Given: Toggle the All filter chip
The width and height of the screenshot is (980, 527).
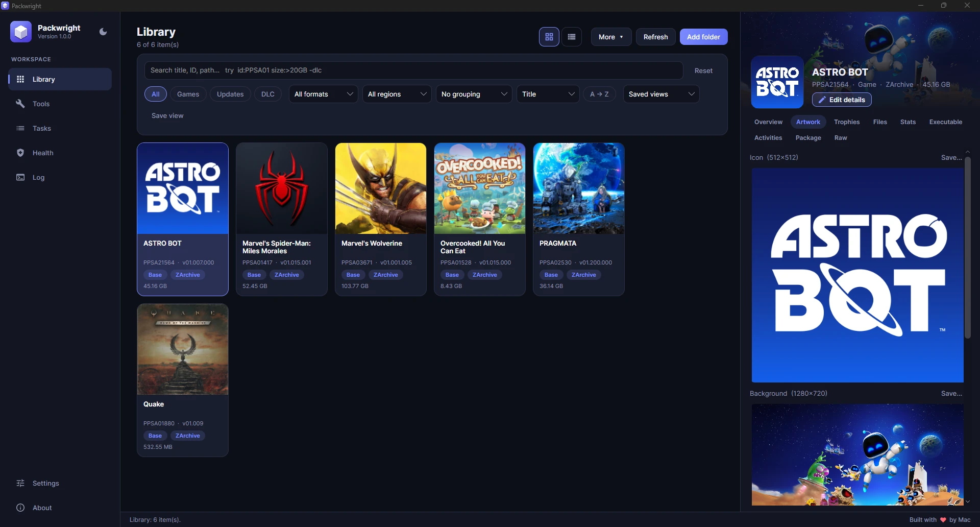Looking at the screenshot, I should tap(156, 94).
